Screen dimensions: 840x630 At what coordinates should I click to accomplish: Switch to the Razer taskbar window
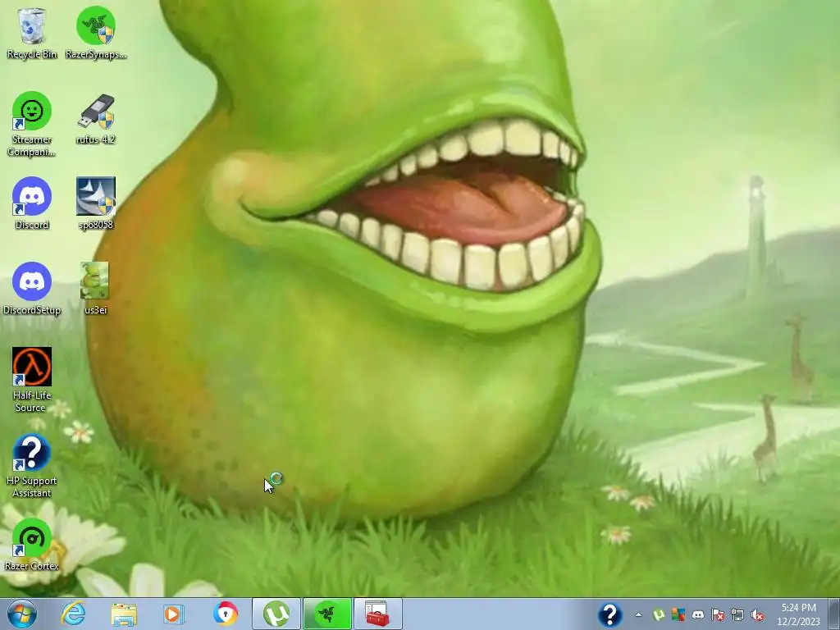(327, 614)
